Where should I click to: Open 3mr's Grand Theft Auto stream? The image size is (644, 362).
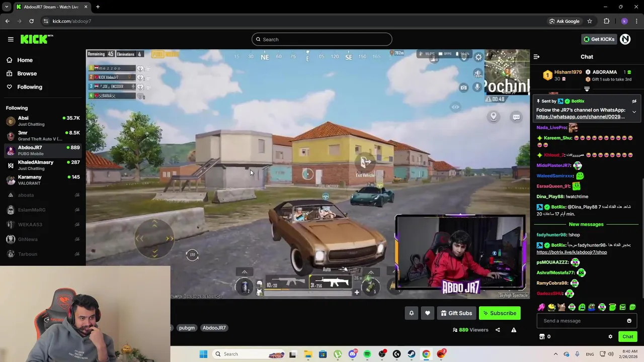coord(43,136)
